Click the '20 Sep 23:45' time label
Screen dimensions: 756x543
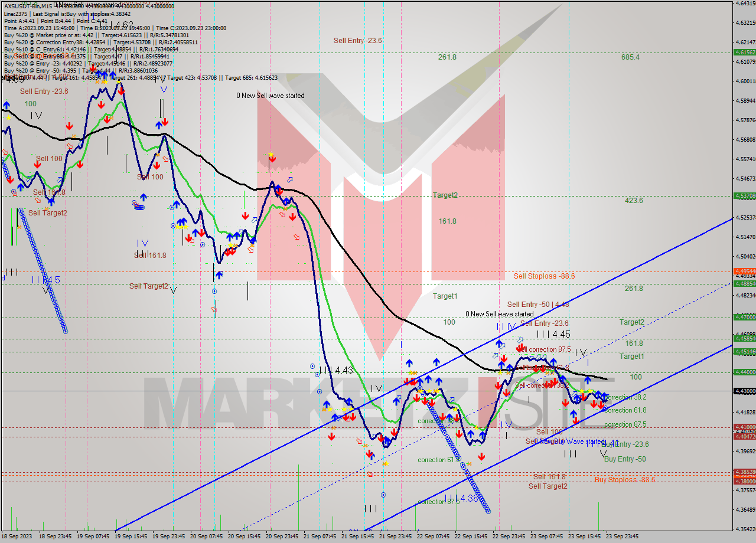tap(282, 537)
